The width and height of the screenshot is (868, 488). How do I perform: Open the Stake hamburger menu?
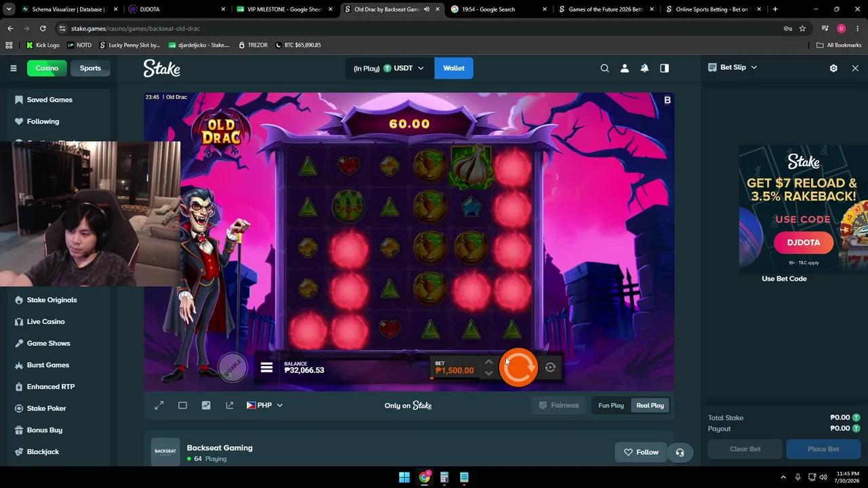point(13,68)
